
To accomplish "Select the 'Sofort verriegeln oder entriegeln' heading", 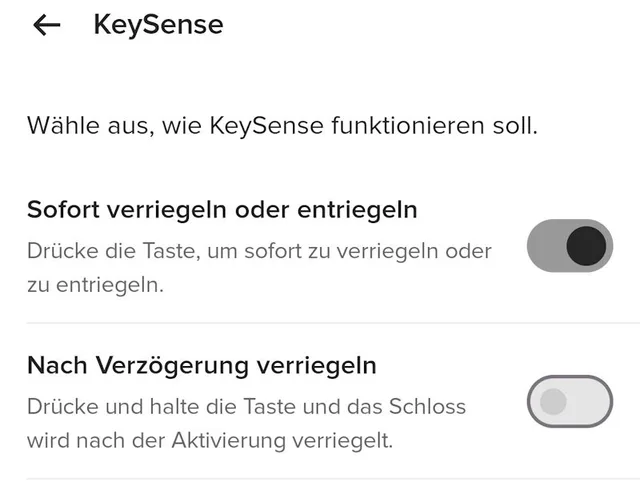I will (222, 210).
